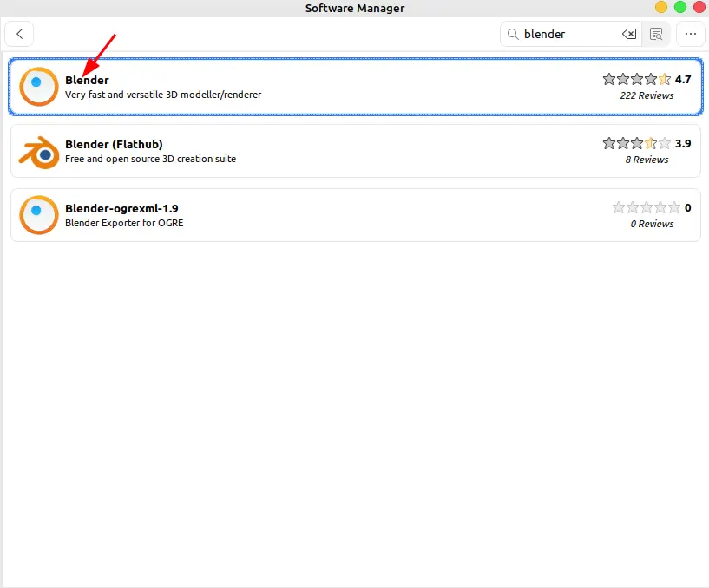This screenshot has height=588, width=709.
Task: Click the empty star rating of Blender-ogrexml-1.9
Action: point(647,207)
